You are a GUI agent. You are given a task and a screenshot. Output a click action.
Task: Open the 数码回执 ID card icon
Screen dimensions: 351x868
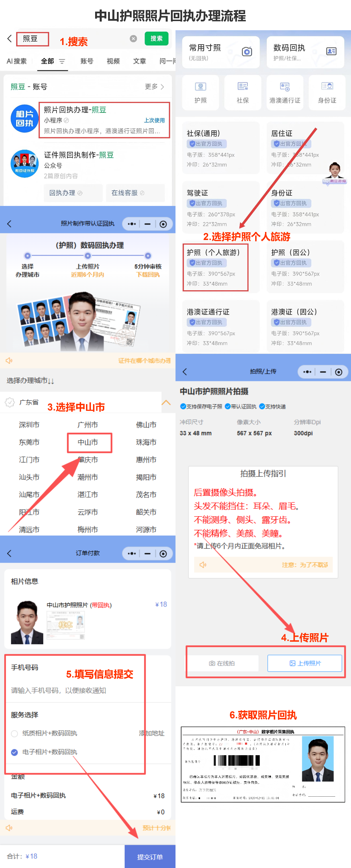(331, 51)
